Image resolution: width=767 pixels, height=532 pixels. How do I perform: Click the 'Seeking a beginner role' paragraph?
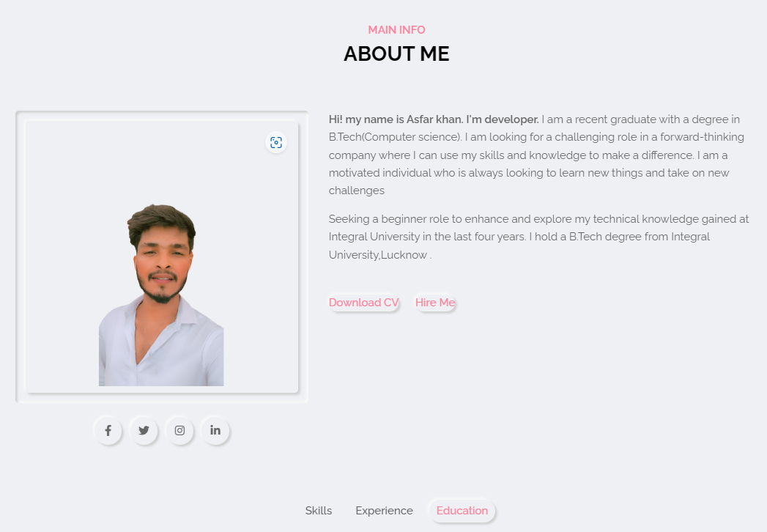(x=538, y=237)
